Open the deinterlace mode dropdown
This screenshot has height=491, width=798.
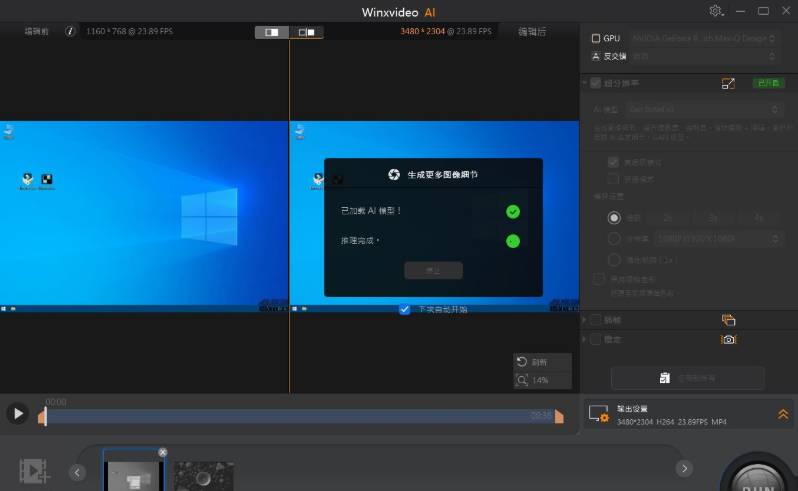click(704, 56)
